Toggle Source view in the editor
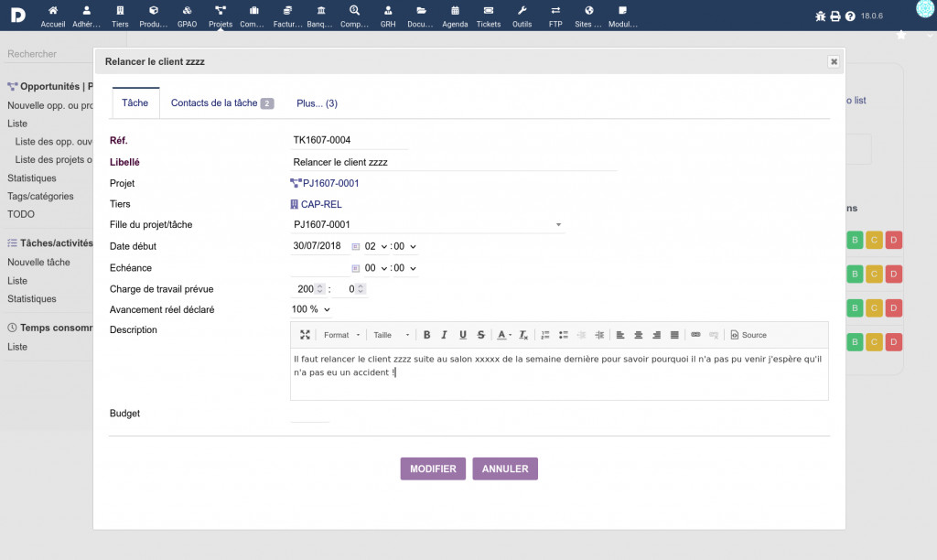Image resolution: width=937 pixels, height=560 pixels. pyautogui.click(x=749, y=335)
